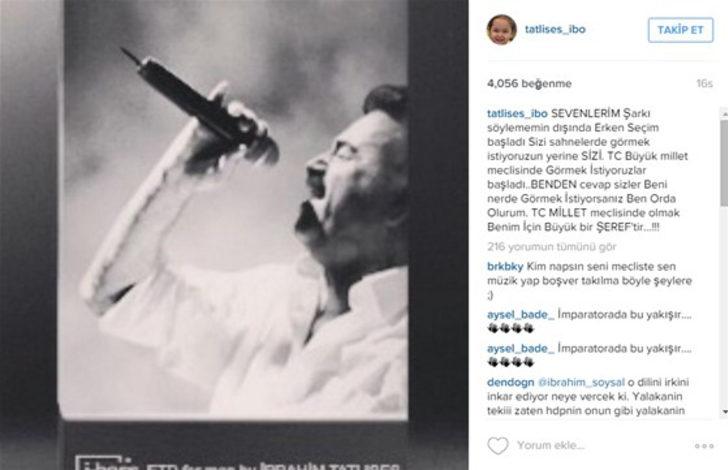This screenshot has height=470, width=728.
Task: Click the microphone in the photo
Action: coord(200,109)
